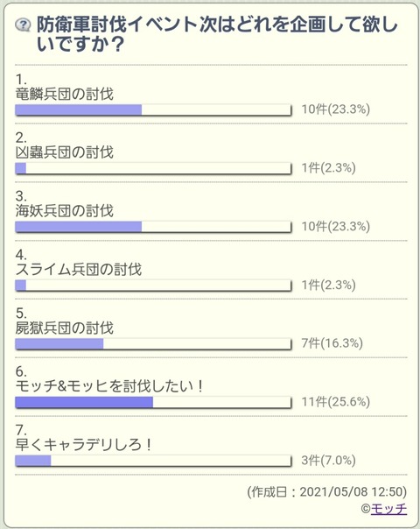Click the 海妖兵団 result bar
Image resolution: width=420 pixels, height=529 pixels.
[153, 227]
